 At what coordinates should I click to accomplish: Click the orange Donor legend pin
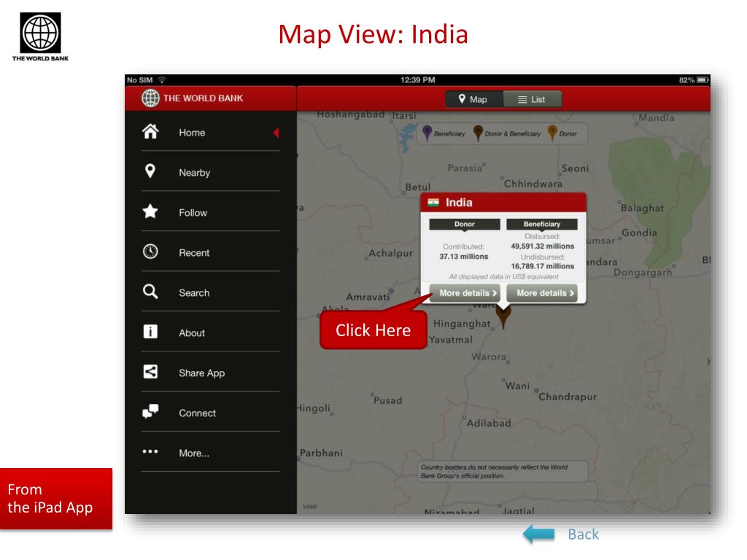click(553, 133)
